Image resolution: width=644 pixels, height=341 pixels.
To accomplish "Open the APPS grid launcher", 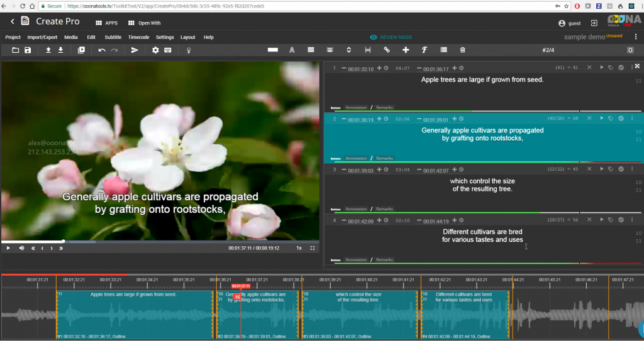I will point(106,23).
